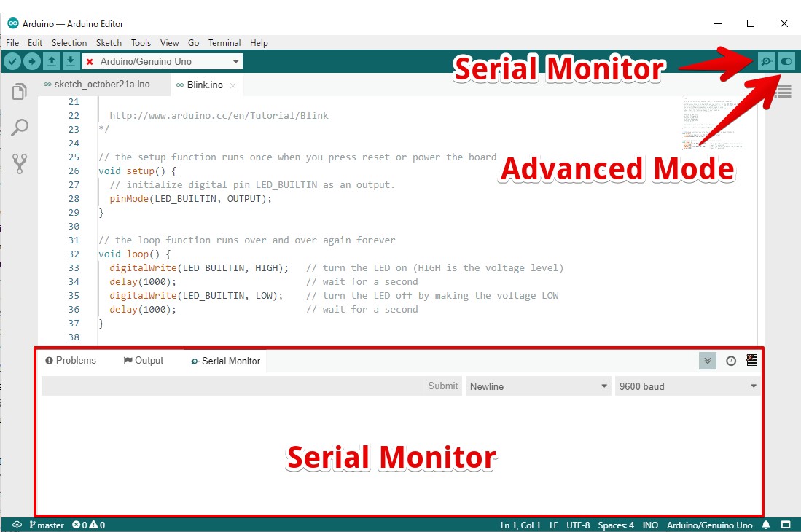Click the cloud sync icon in status bar
Image resolution: width=801 pixels, height=532 pixels.
17,525
